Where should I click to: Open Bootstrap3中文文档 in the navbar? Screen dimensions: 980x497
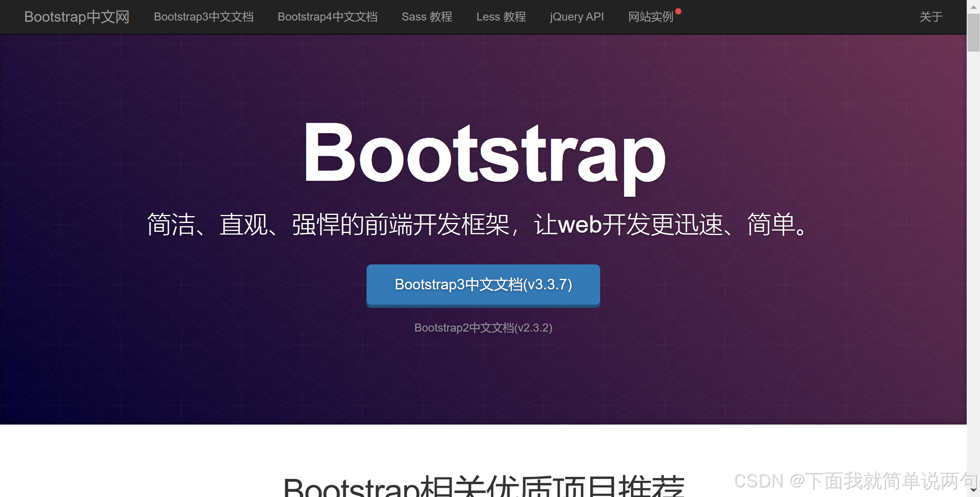(x=203, y=17)
